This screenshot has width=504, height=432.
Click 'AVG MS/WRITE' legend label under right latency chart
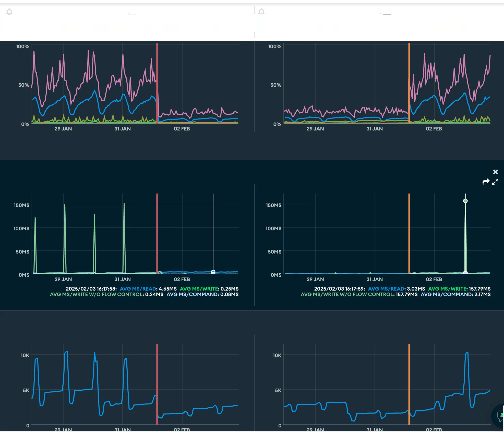[447, 289]
